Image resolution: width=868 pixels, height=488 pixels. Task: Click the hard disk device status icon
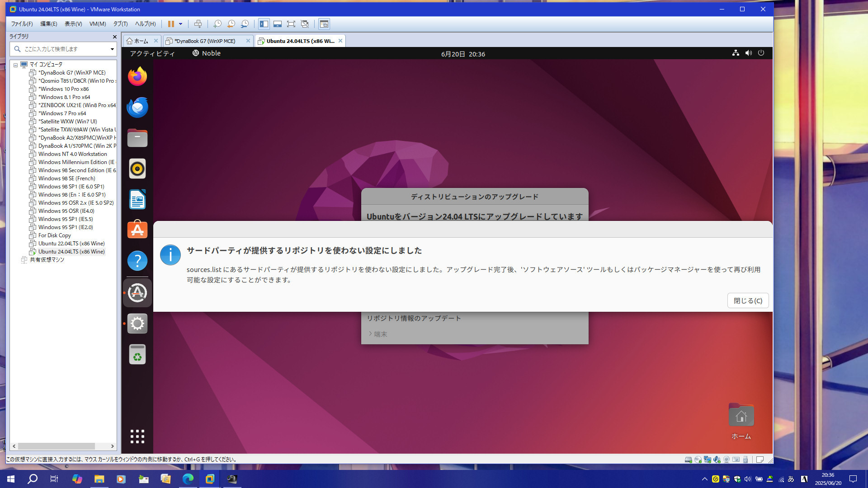click(x=688, y=460)
